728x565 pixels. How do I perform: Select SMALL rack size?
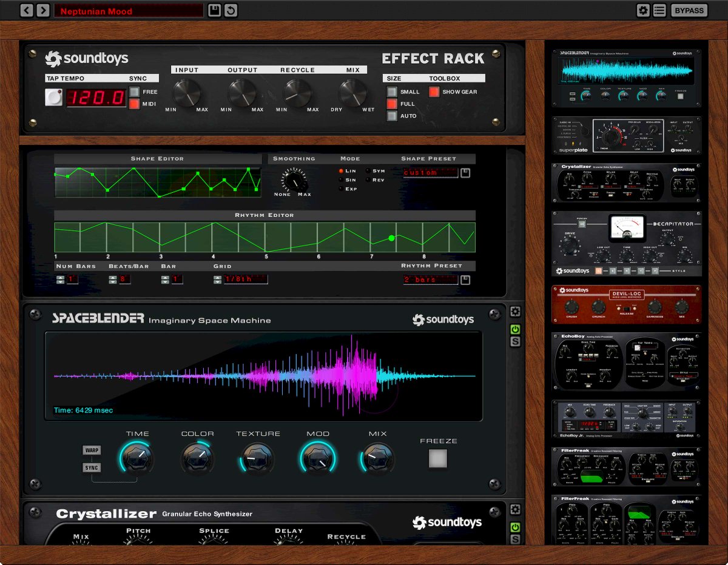click(392, 92)
